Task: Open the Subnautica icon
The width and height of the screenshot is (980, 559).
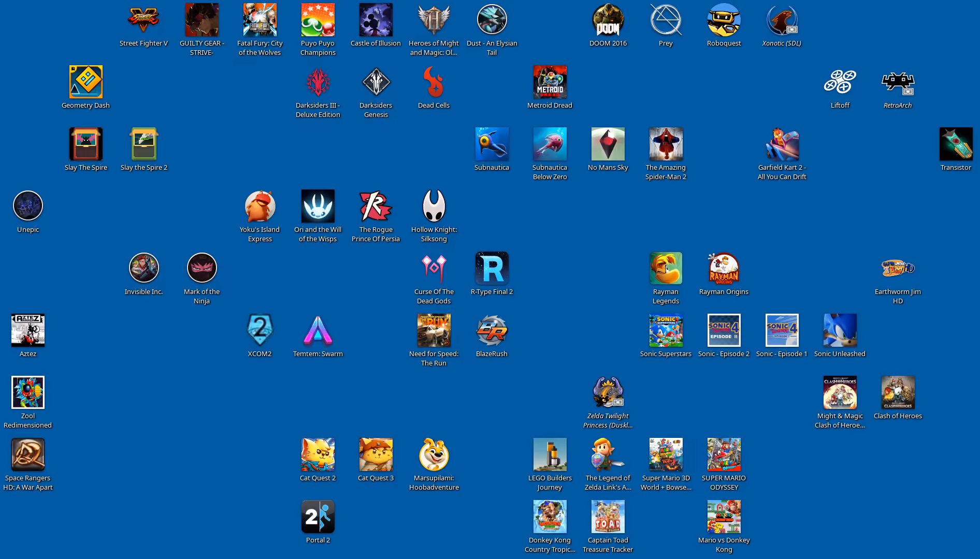Action: click(492, 144)
